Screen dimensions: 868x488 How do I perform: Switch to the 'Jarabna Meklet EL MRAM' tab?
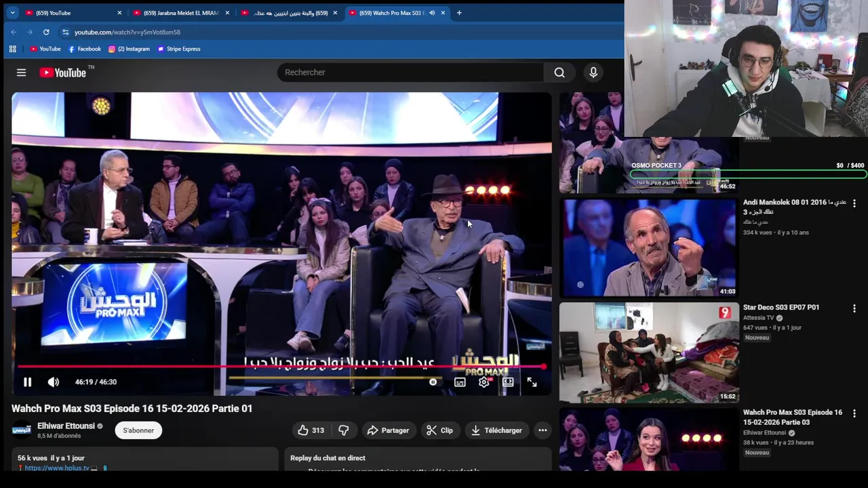[180, 13]
